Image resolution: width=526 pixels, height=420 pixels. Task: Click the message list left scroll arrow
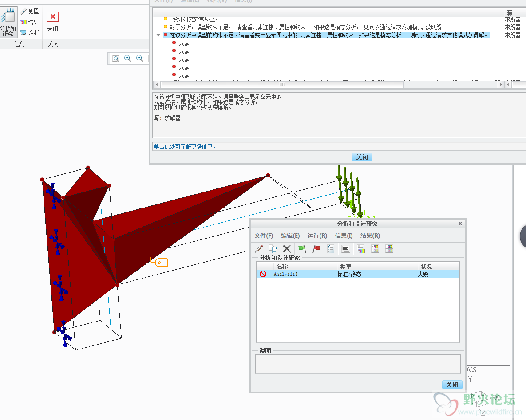tap(157, 84)
